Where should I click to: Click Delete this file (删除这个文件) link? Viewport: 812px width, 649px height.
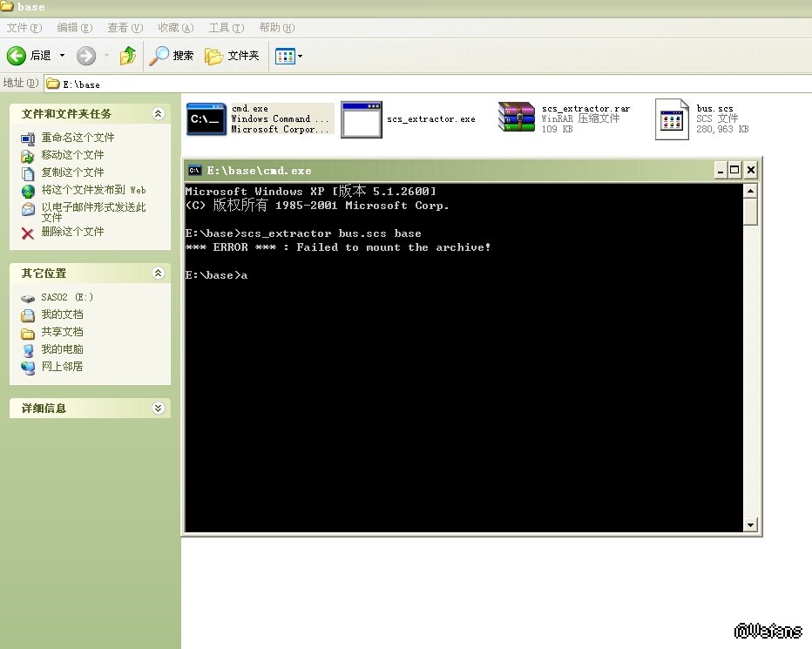click(x=72, y=232)
